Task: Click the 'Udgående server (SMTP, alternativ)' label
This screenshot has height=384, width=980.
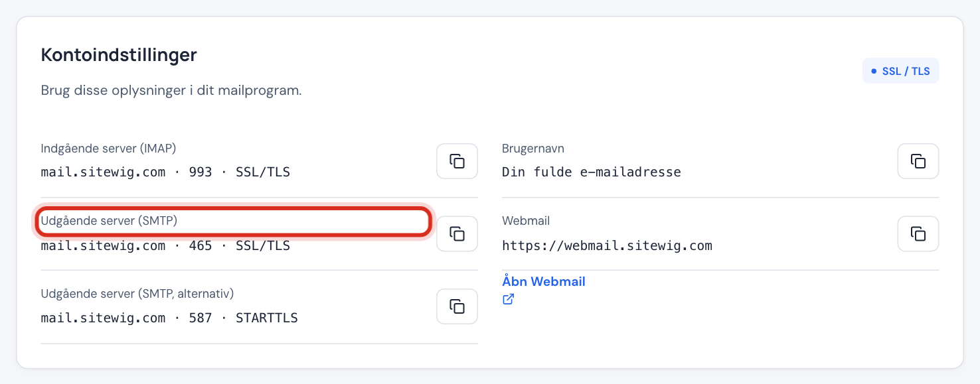Action: pyautogui.click(x=137, y=293)
